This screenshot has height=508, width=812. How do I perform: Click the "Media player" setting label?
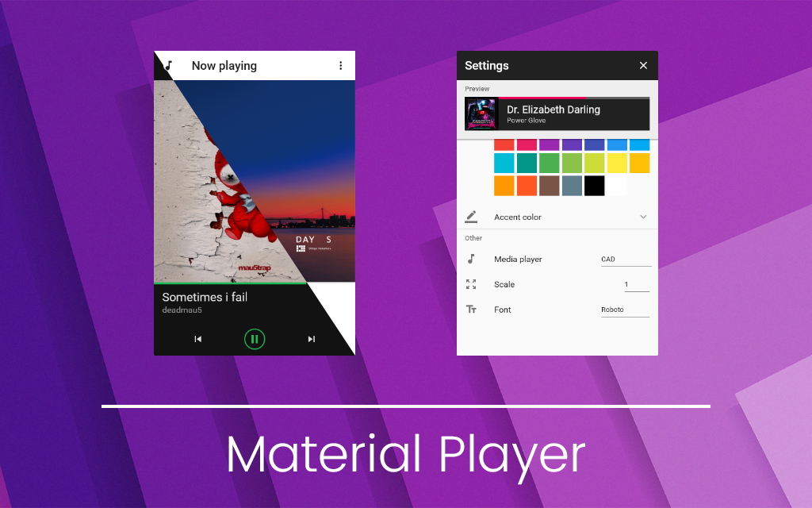[518, 260]
